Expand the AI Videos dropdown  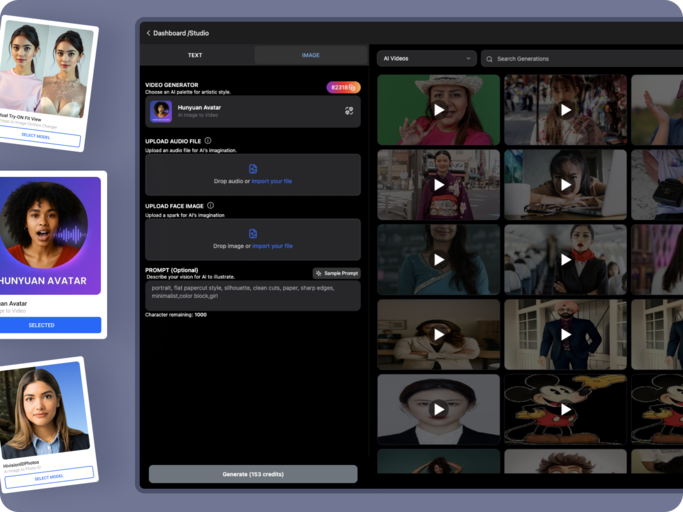click(x=426, y=59)
